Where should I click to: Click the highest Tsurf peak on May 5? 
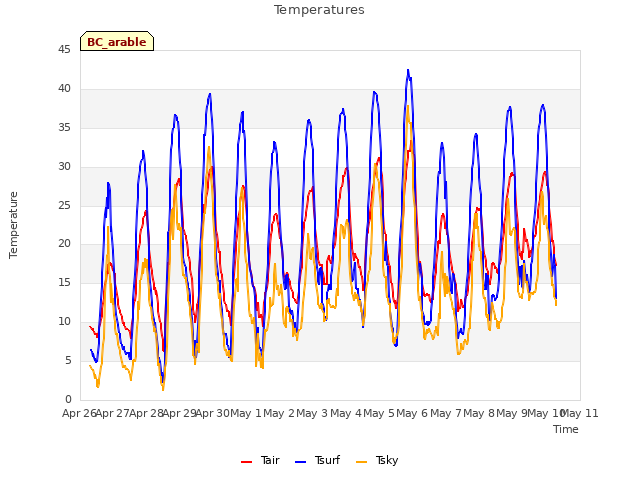pos(408,70)
